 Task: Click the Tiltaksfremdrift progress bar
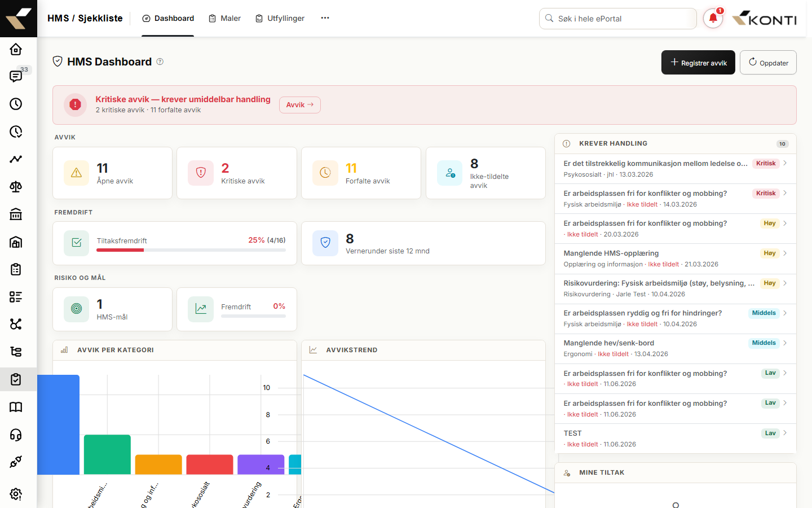[191, 250]
